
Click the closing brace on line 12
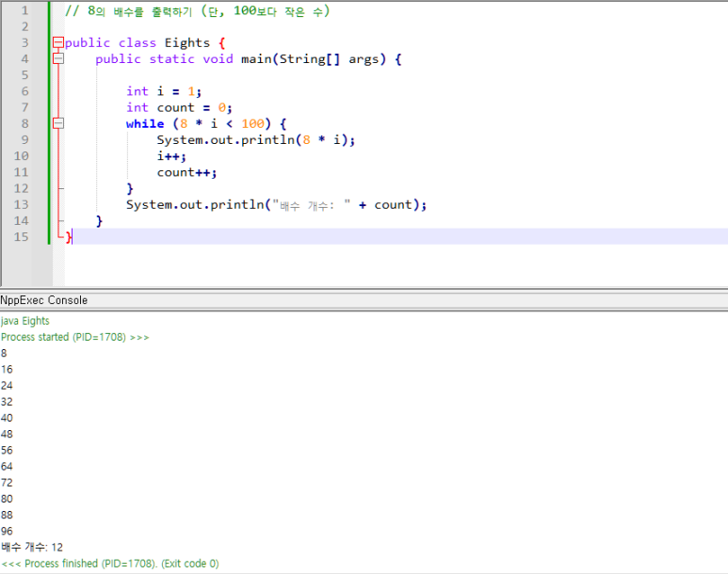[x=130, y=189]
